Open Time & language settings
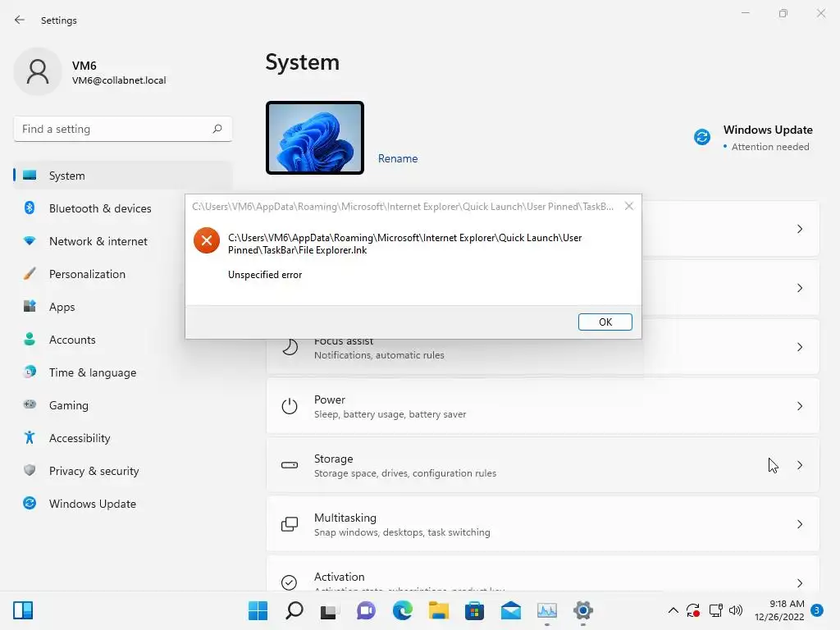This screenshot has height=630, width=840. click(123, 372)
